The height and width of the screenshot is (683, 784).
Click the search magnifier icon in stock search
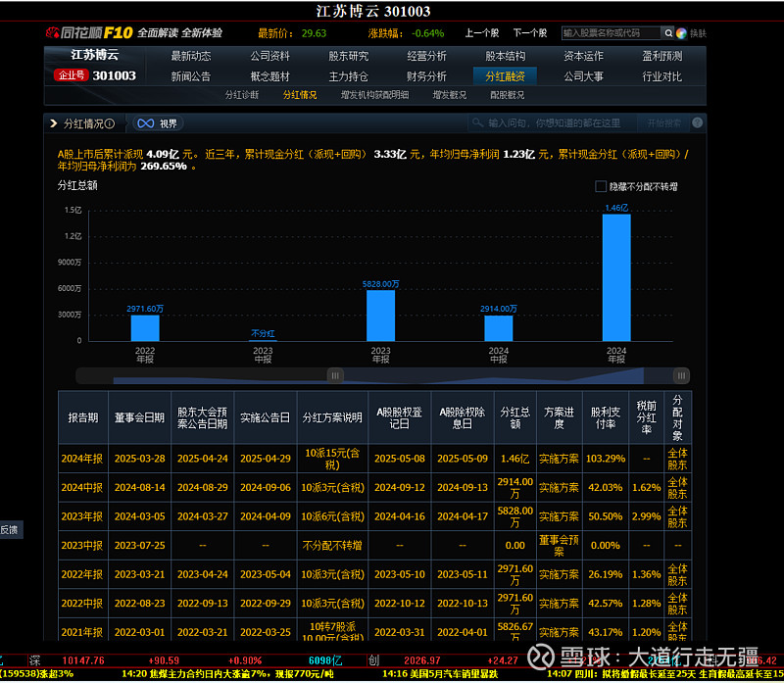coord(668,33)
